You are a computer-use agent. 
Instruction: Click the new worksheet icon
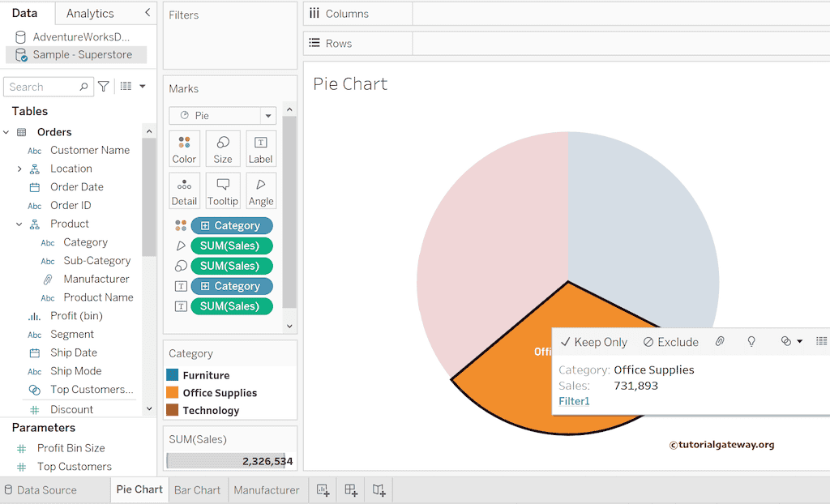[323, 490]
